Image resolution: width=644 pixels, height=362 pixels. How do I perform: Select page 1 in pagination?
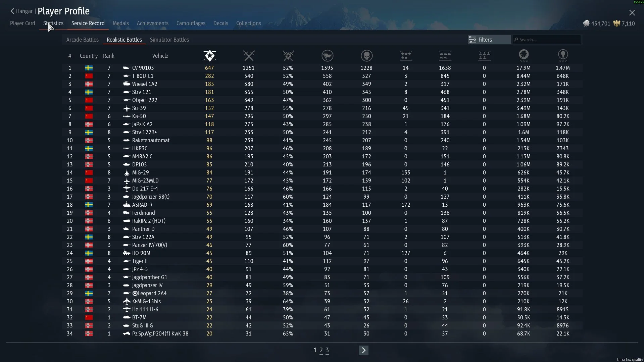click(x=315, y=350)
